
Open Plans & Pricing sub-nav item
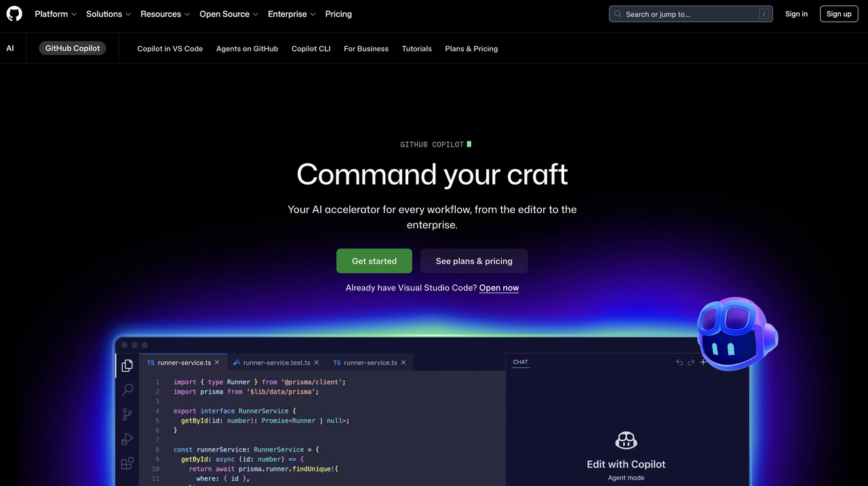pyautogui.click(x=471, y=49)
